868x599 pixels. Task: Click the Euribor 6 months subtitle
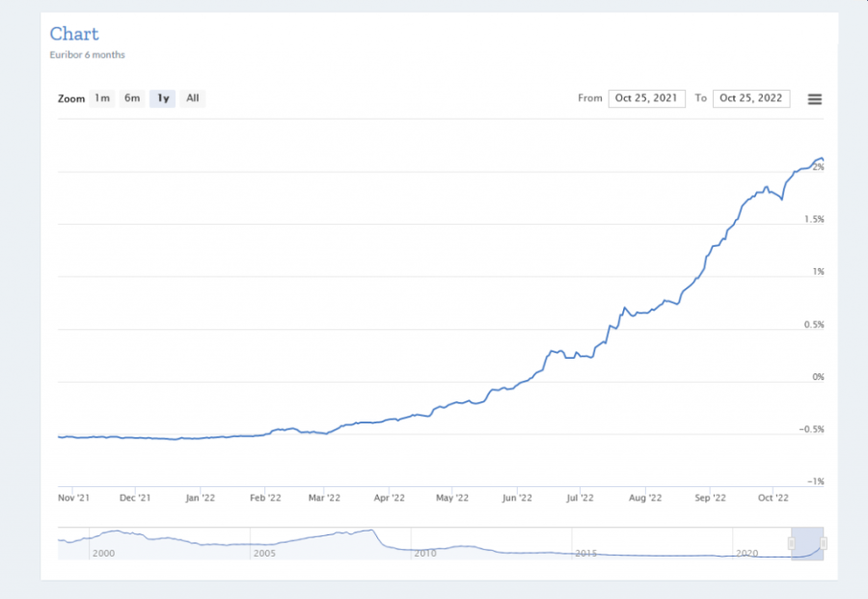88,55
